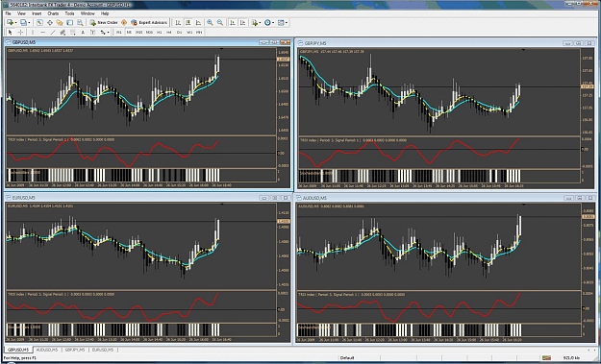
Task: Select the Fibonacci retracement tool
Action: click(72, 32)
